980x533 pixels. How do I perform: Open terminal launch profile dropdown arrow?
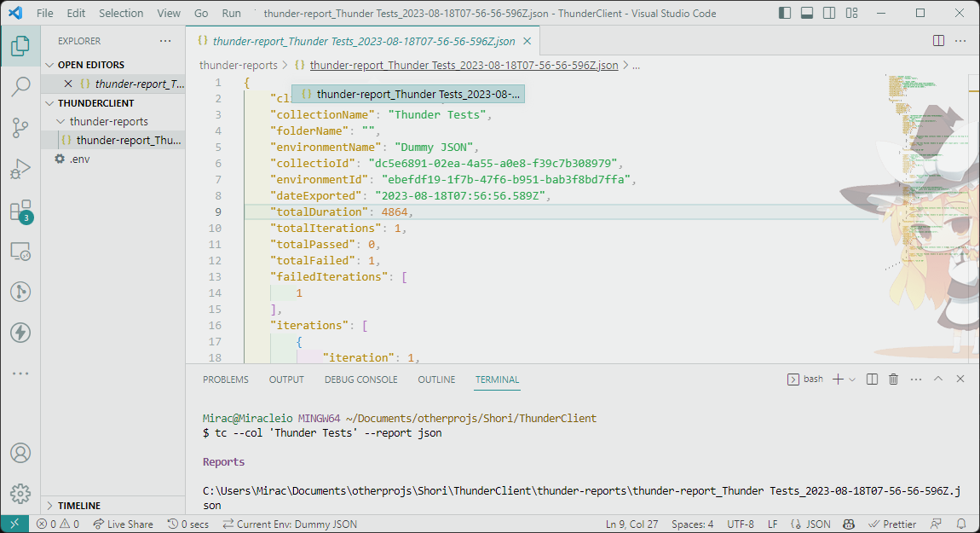point(852,379)
